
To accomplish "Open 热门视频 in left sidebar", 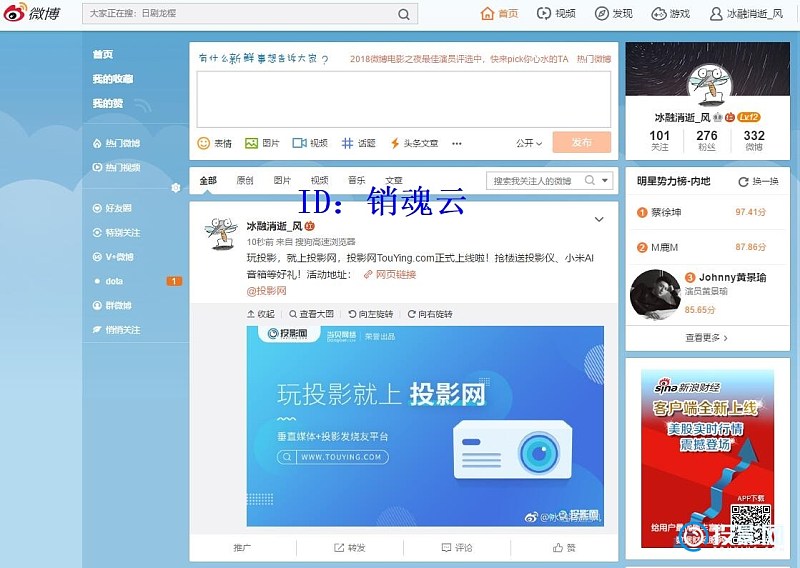I will (x=116, y=167).
